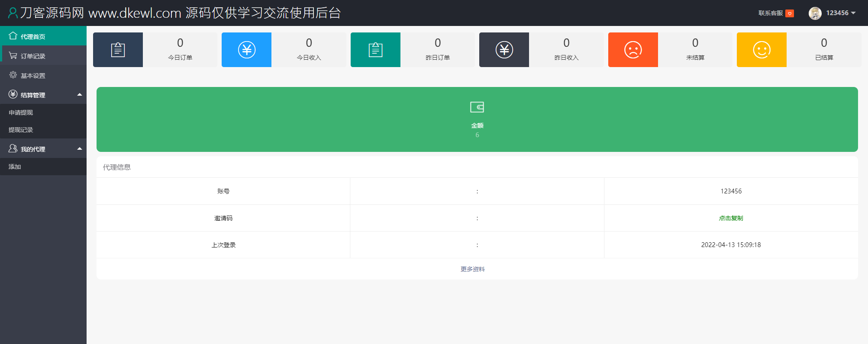Click the account value 123456 in table
The height and width of the screenshot is (344, 868).
tap(731, 191)
